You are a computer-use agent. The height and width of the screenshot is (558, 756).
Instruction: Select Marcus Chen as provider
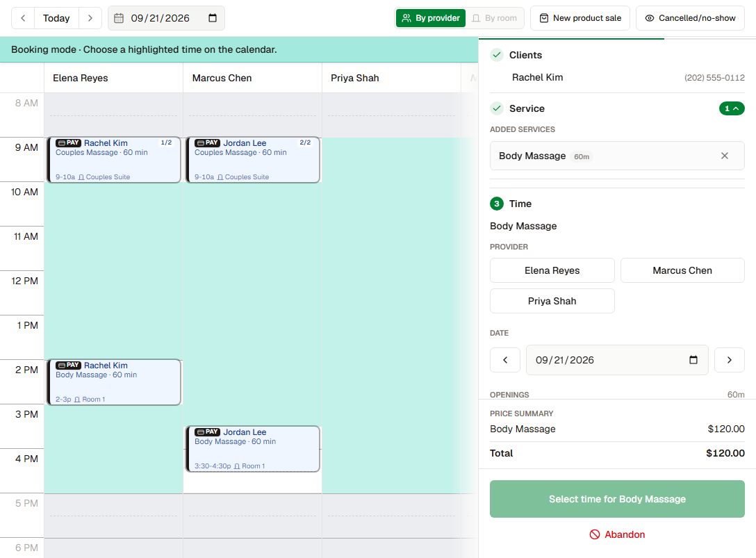[x=682, y=270]
